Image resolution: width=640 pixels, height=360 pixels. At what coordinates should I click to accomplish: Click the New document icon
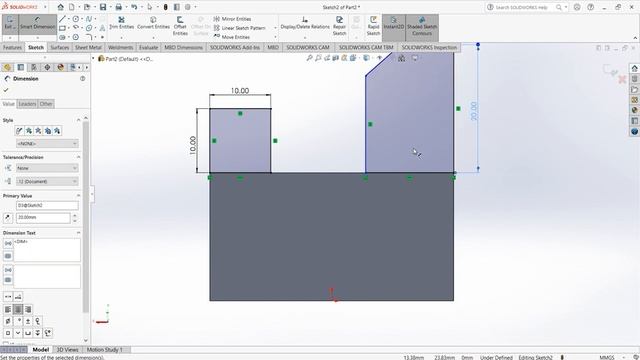click(x=71, y=7)
